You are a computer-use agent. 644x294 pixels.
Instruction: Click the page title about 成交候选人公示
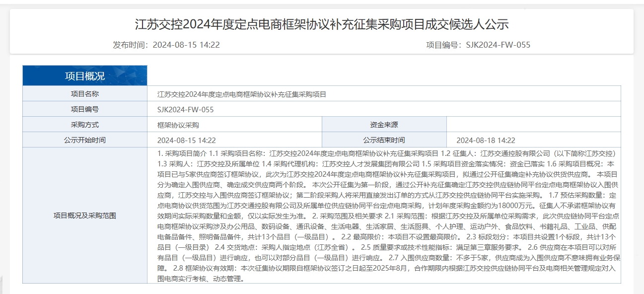[x=322, y=24]
